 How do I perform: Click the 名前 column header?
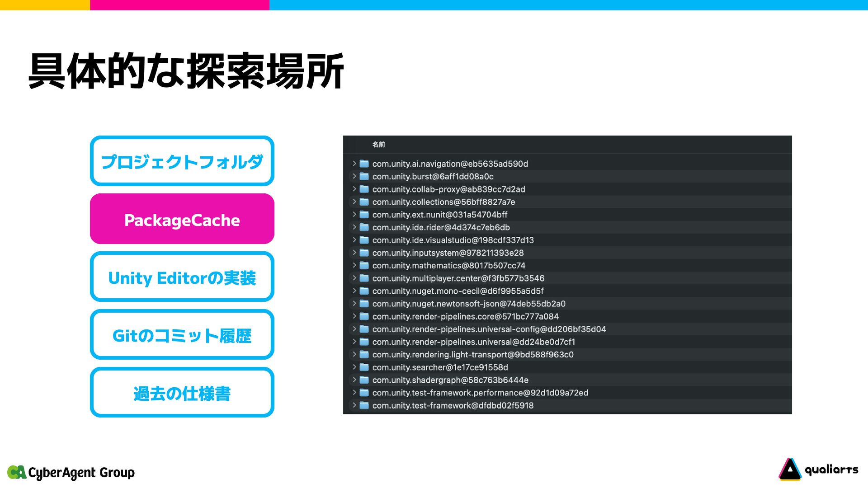point(378,145)
